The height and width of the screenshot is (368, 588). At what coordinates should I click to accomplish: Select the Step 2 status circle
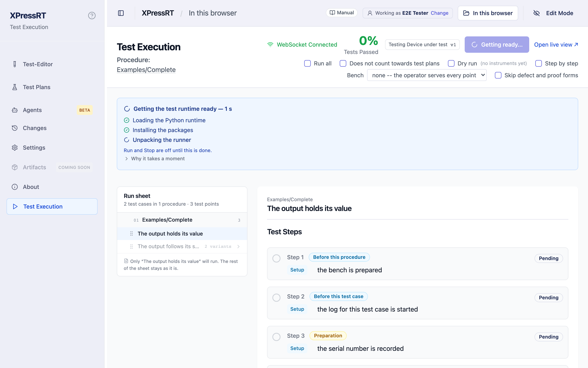coord(276,297)
